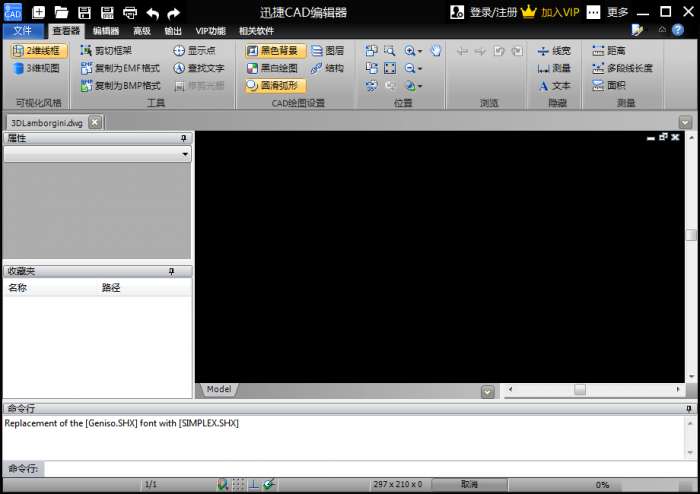
Task: Open the 图层 layers panel
Action: point(327,51)
